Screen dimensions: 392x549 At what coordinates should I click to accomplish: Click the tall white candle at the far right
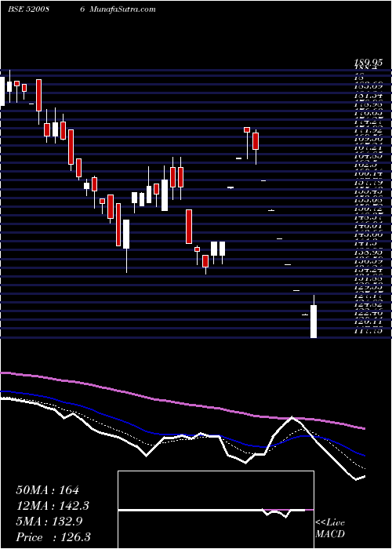pyautogui.click(x=314, y=321)
